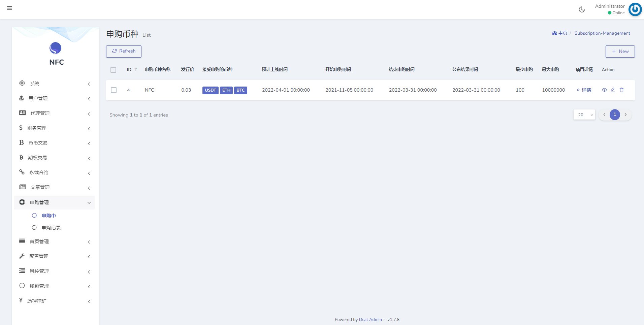Screen dimensions: 644x325
Task: Select the 申购记录 sidebar item
Action: click(x=51, y=228)
